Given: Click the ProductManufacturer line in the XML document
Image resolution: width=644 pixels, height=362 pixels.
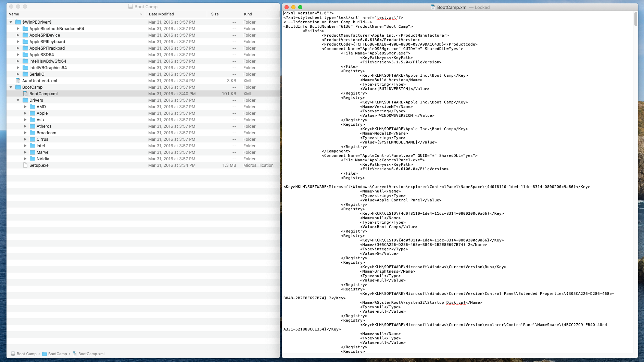Looking at the screenshot, I should tap(385, 35).
